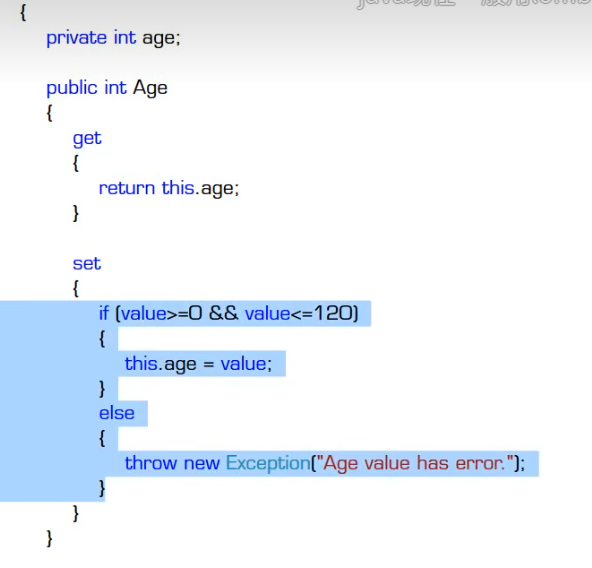Image resolution: width=592 pixels, height=568 pixels.
Task: Click the 'else' keyword
Action: click(x=117, y=413)
